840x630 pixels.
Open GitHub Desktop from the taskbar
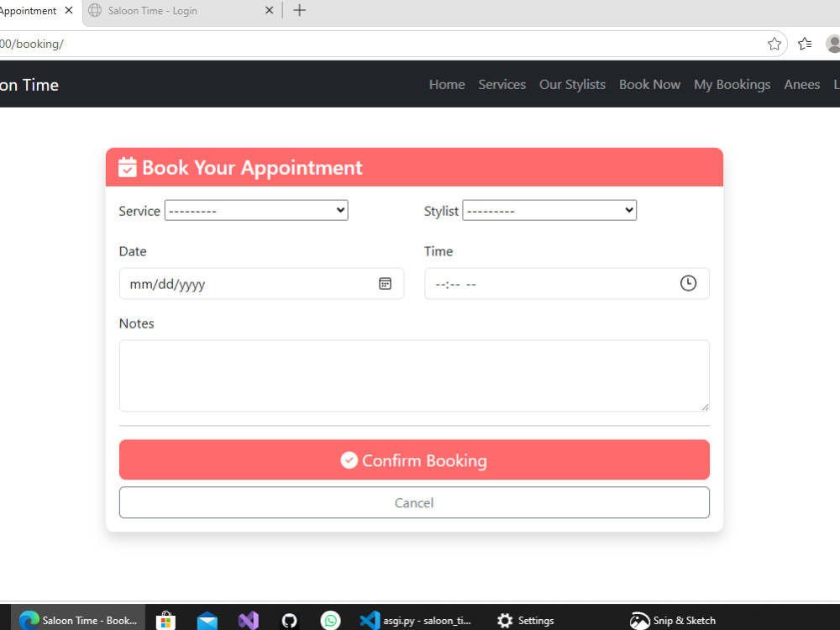[289, 621]
